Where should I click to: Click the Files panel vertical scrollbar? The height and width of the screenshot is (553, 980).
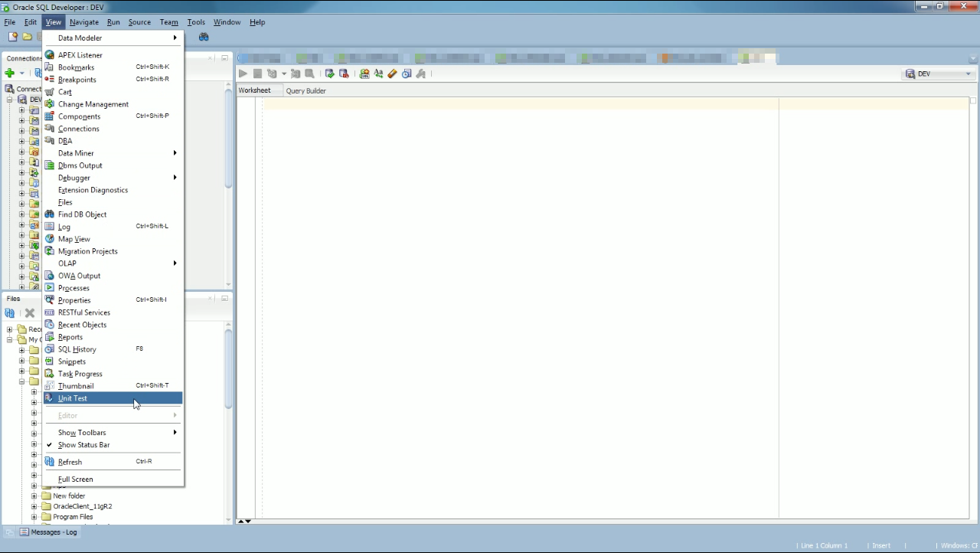228,368
